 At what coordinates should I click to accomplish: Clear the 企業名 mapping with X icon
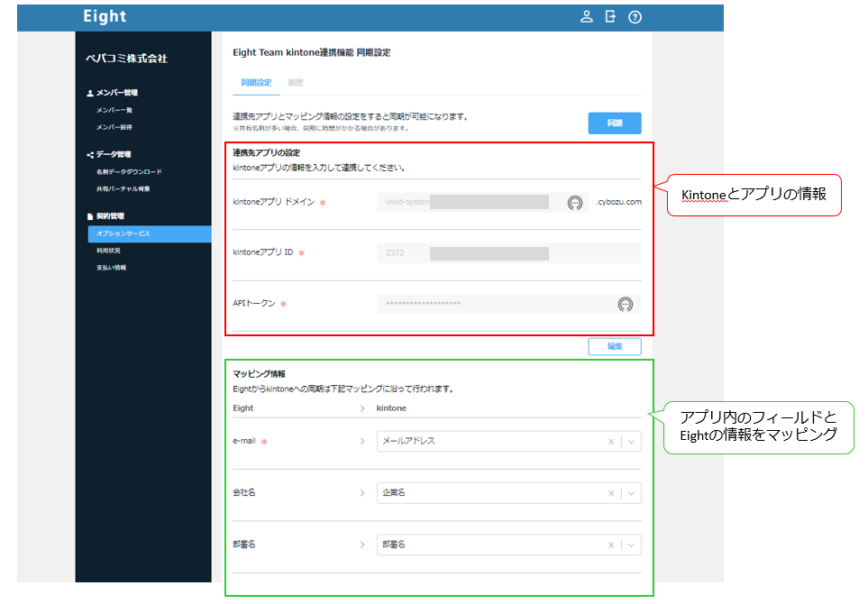[611, 494]
